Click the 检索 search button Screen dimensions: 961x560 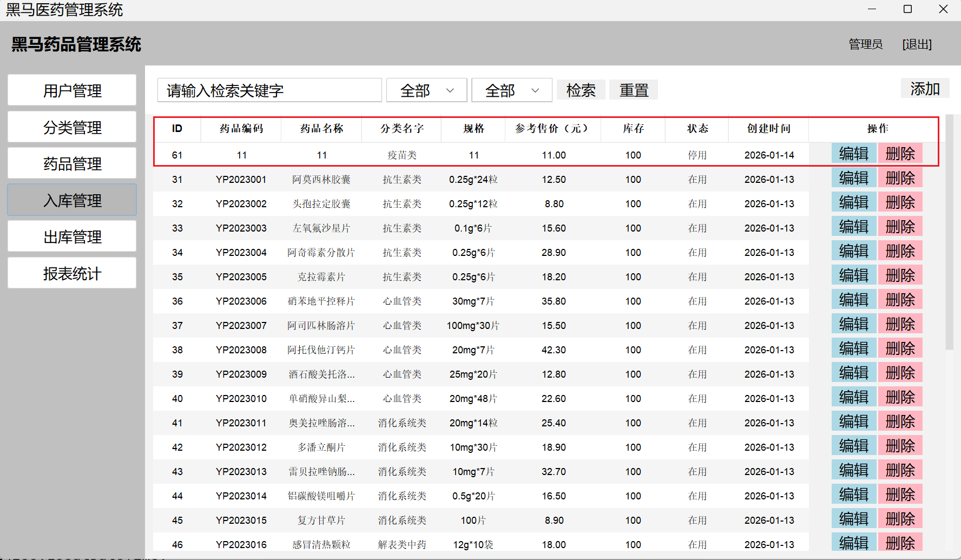tap(581, 90)
